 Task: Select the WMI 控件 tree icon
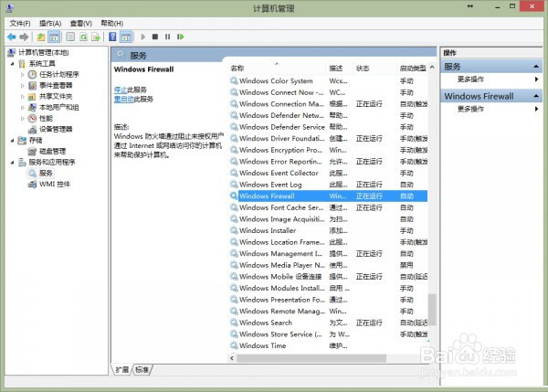point(32,185)
